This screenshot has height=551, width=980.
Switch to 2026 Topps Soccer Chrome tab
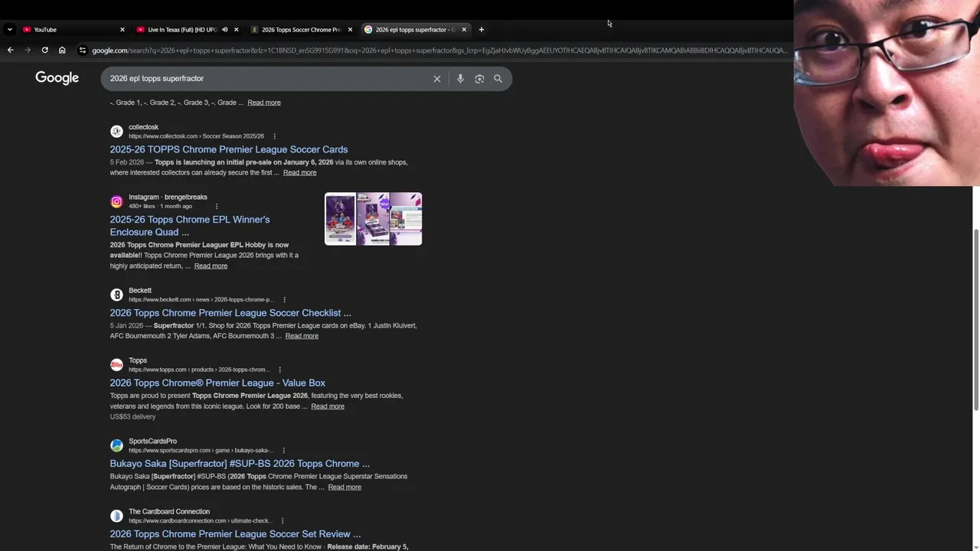point(301,29)
